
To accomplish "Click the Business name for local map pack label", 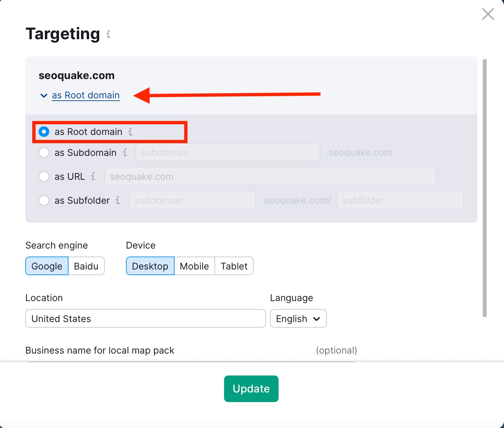I will (x=100, y=350).
